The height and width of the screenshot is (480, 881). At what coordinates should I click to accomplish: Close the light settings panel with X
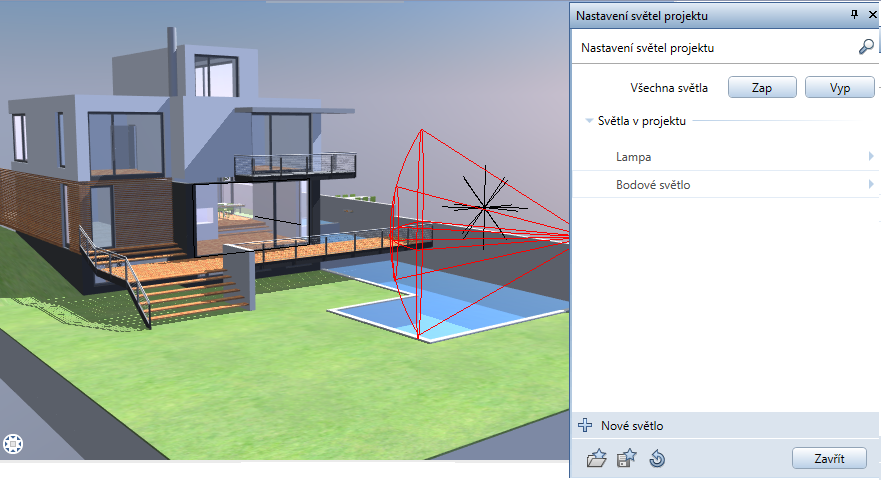point(871,15)
